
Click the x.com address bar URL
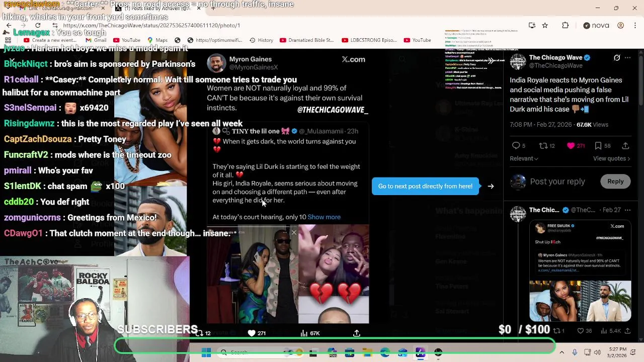pyautogui.click(x=151, y=25)
